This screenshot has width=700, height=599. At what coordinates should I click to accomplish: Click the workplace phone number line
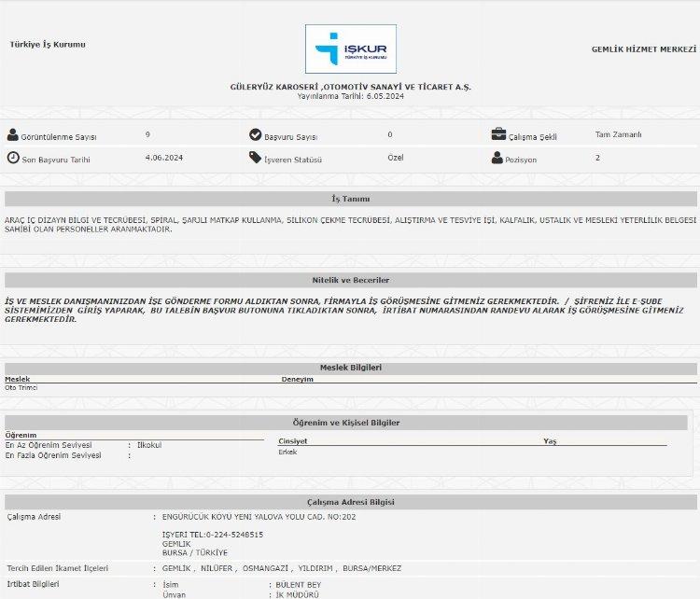tap(213, 535)
